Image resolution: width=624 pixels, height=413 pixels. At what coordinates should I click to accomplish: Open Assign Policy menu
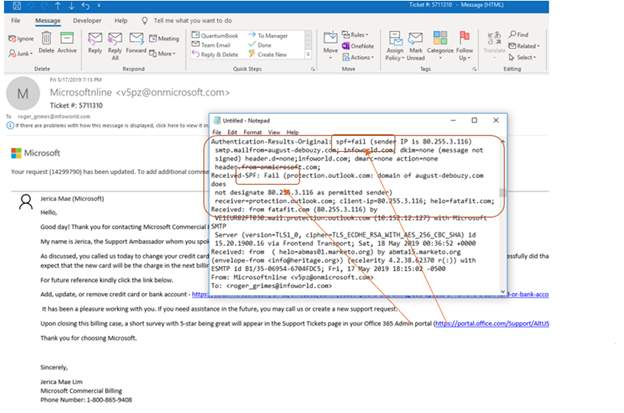point(395,46)
